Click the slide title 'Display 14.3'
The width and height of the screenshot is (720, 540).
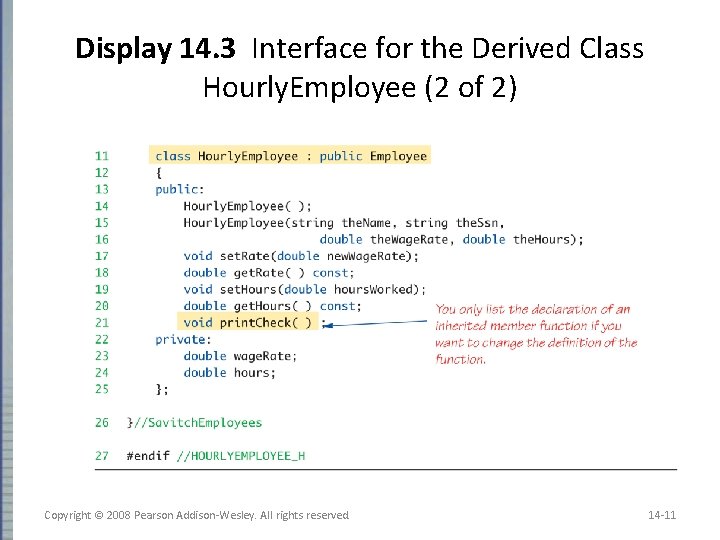(155, 49)
